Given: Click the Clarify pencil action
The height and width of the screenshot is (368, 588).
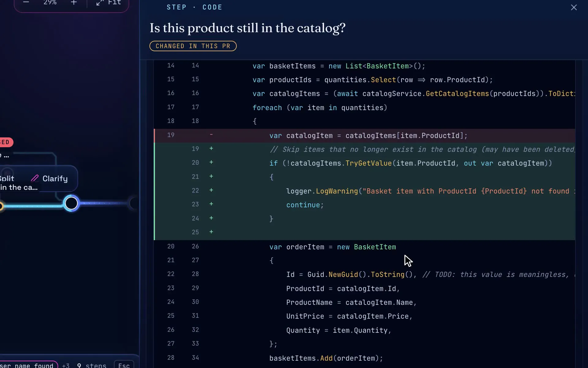Looking at the screenshot, I should click(x=49, y=178).
